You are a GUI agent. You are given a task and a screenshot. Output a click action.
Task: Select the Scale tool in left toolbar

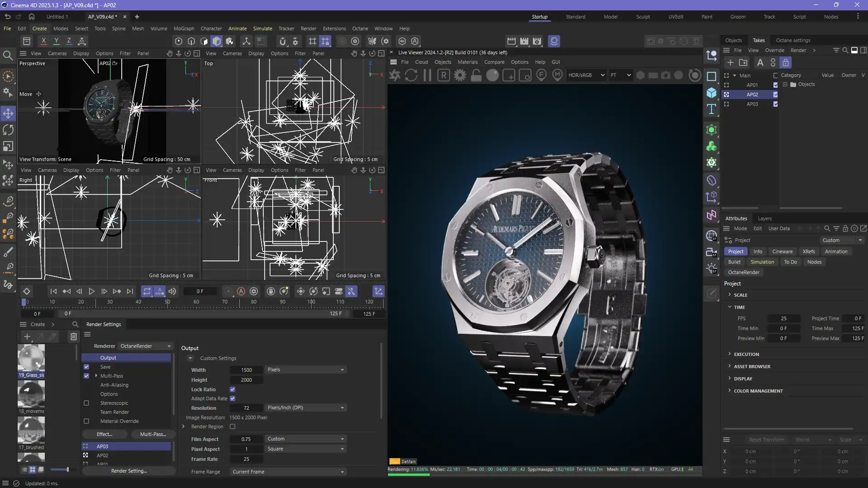point(8,147)
